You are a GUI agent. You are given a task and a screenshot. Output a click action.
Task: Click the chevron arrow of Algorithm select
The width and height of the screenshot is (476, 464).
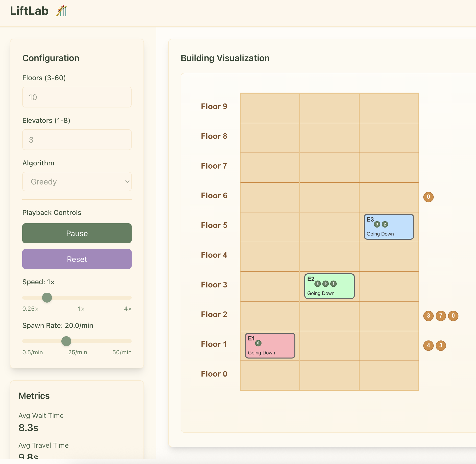(127, 182)
